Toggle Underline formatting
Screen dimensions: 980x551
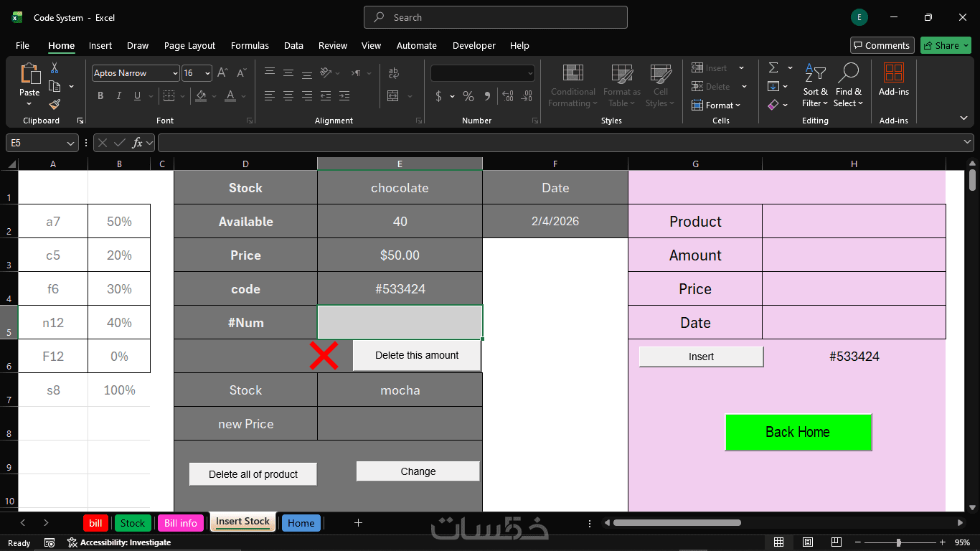(x=137, y=96)
